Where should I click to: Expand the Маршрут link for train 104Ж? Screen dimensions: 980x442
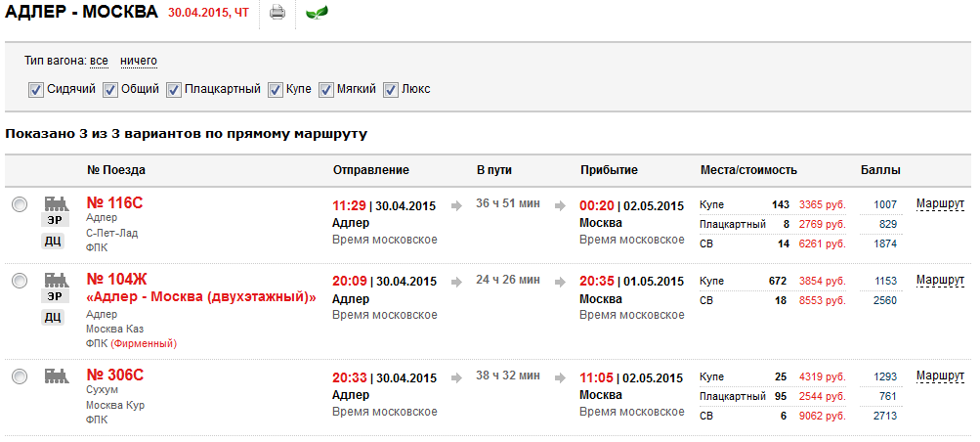point(940,281)
